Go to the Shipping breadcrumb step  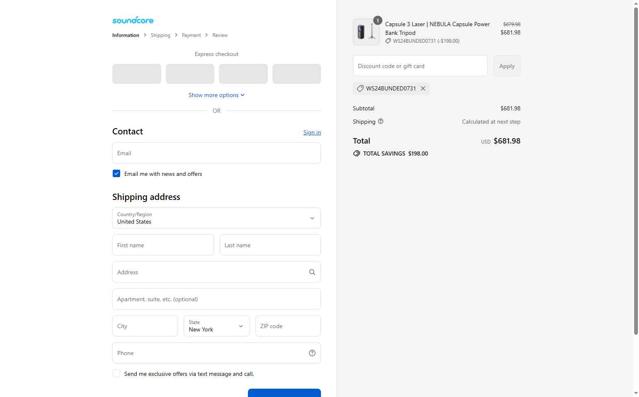coord(161,35)
